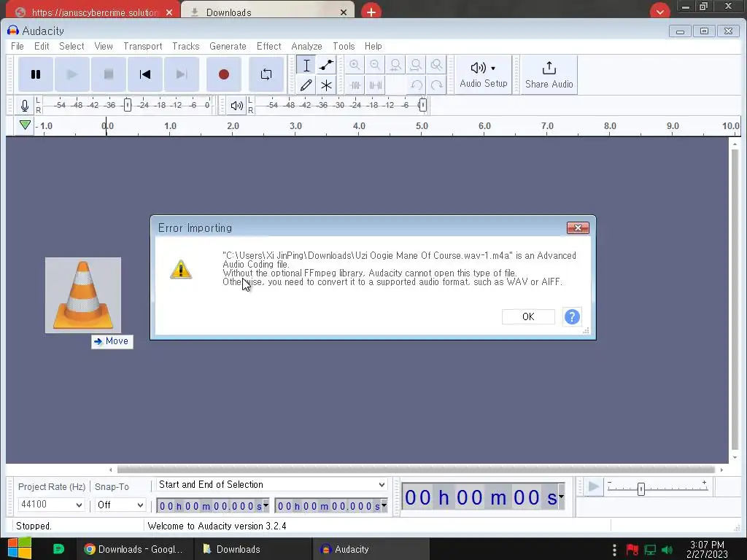Select the Envelope tool
747x560 pixels.
(x=326, y=65)
